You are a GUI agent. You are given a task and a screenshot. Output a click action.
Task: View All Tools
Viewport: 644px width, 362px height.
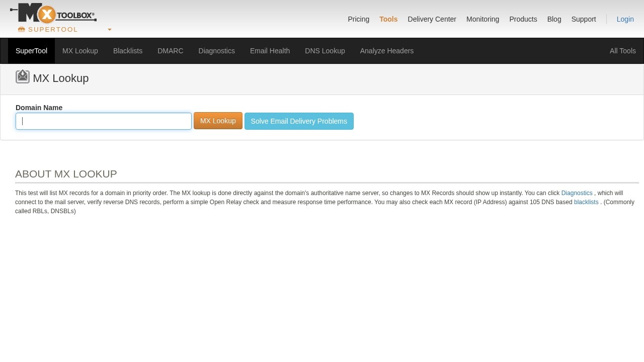click(622, 51)
